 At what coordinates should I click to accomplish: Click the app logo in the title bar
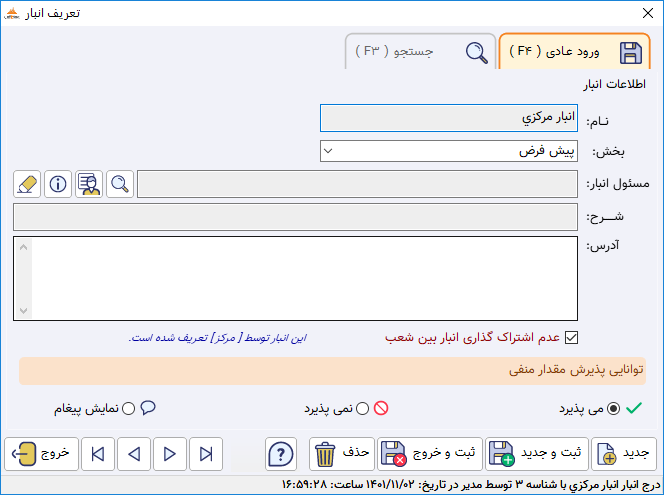coord(11,14)
